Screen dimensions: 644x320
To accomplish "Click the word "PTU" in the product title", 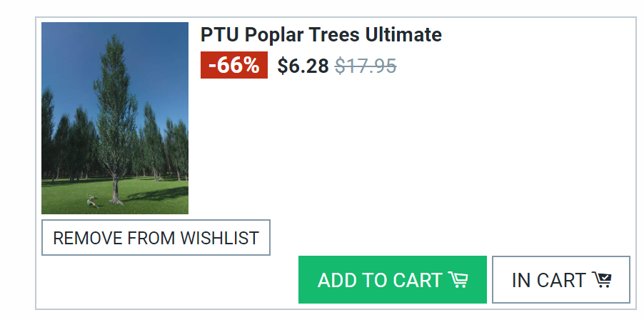I will (219, 34).
